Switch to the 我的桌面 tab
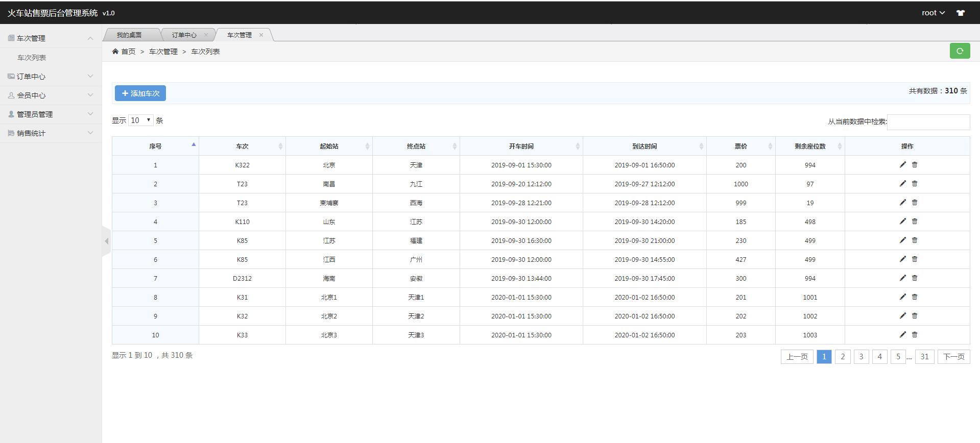 pos(129,35)
